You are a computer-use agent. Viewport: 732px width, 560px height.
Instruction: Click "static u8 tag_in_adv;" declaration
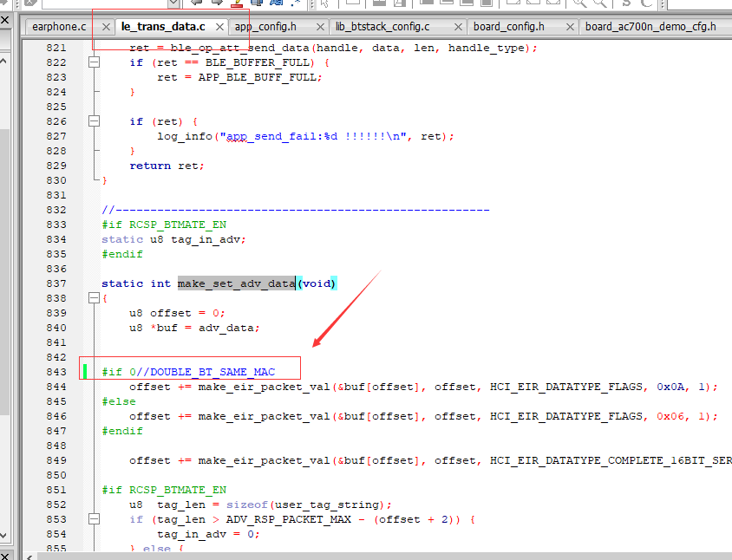click(x=173, y=239)
